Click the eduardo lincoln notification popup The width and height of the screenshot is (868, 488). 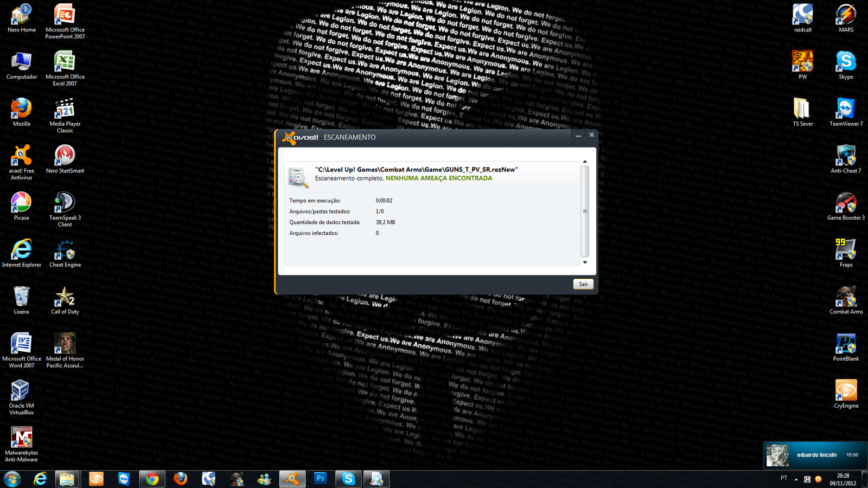pos(815,455)
